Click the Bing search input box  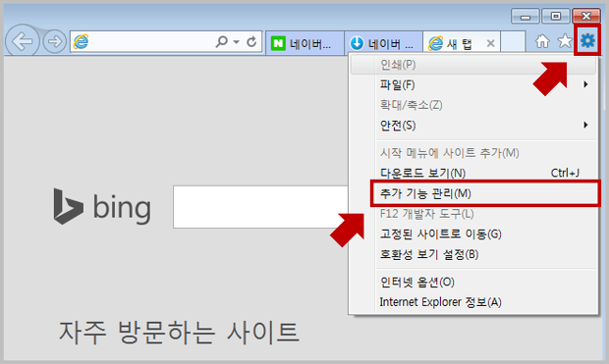260,207
